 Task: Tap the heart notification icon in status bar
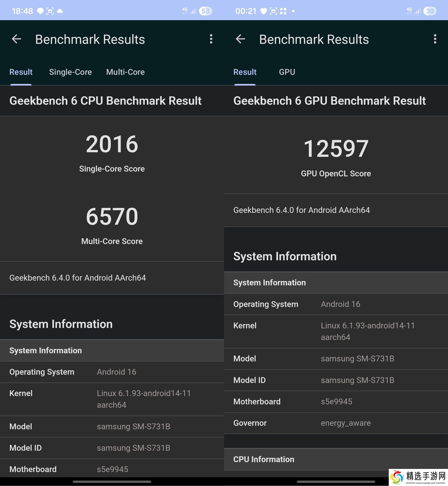click(x=264, y=11)
